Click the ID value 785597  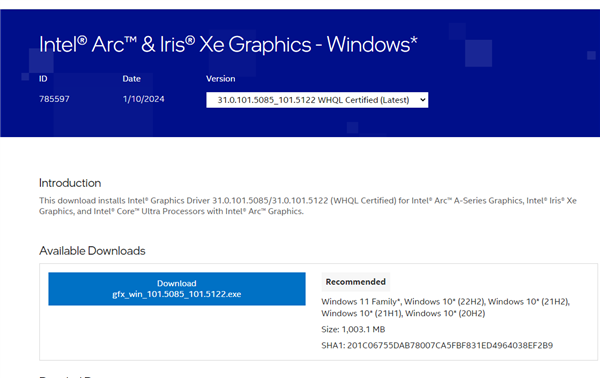pos(54,99)
